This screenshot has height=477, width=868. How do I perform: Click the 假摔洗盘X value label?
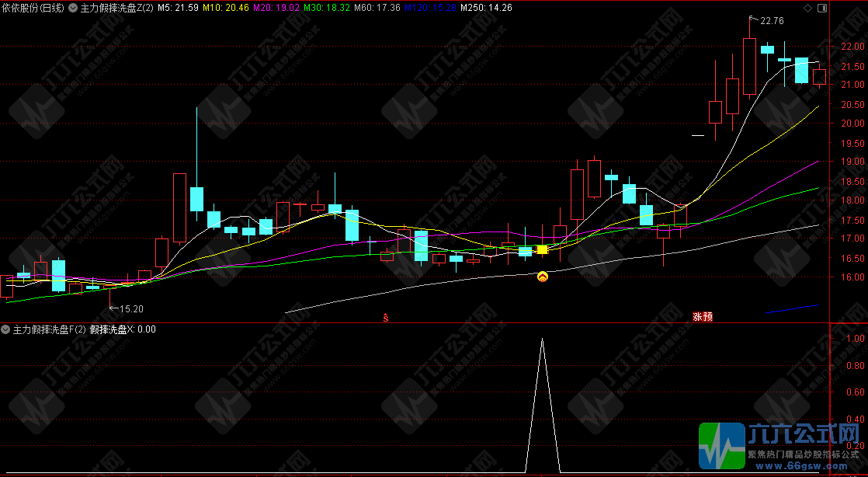[x=123, y=329]
